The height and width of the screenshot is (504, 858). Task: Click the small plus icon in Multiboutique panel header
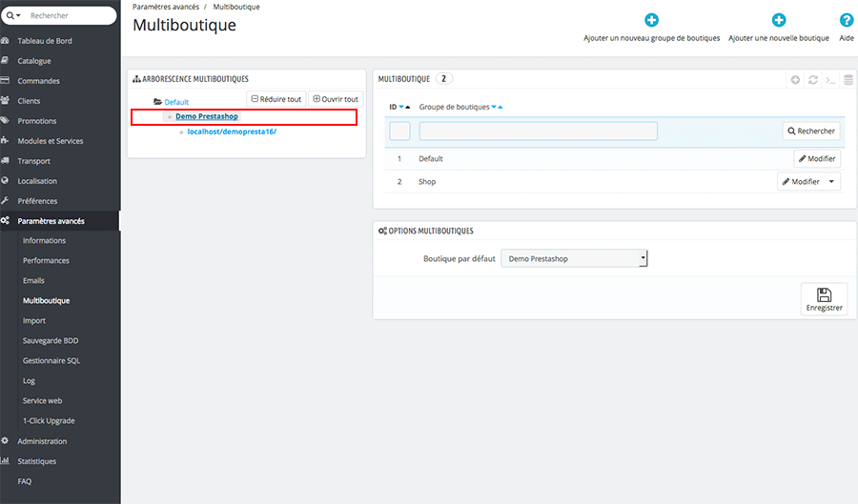795,80
